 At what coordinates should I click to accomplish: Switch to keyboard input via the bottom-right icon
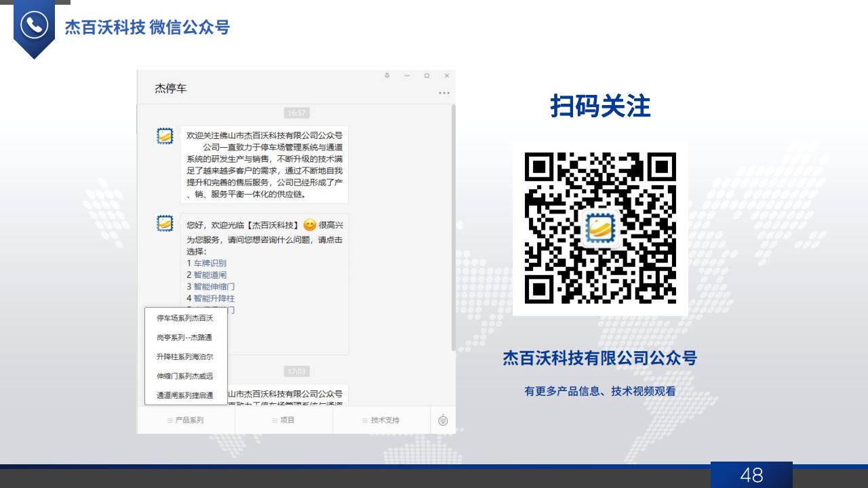[x=443, y=420]
